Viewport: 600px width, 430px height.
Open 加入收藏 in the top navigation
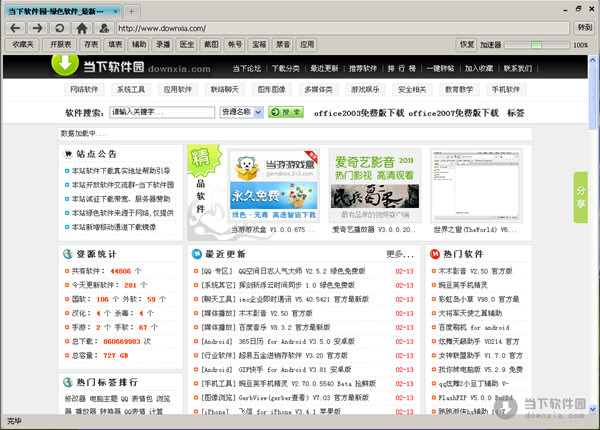pyautogui.click(x=479, y=68)
